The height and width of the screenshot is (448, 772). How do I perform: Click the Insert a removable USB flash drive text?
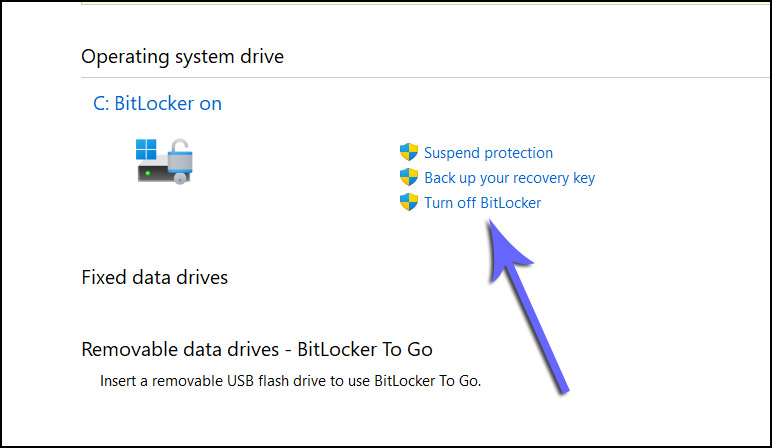pos(290,381)
